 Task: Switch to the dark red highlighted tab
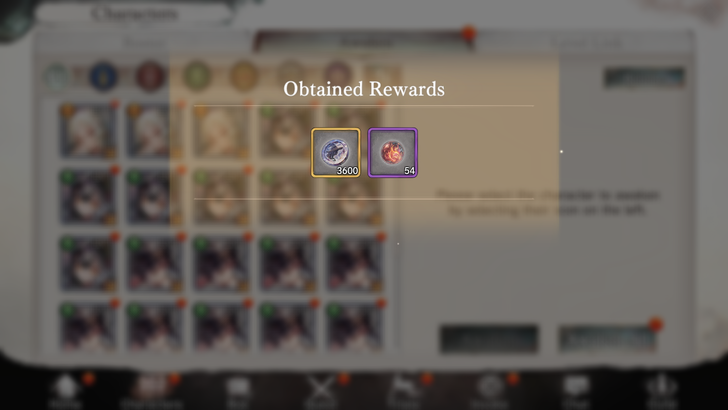coord(364,42)
